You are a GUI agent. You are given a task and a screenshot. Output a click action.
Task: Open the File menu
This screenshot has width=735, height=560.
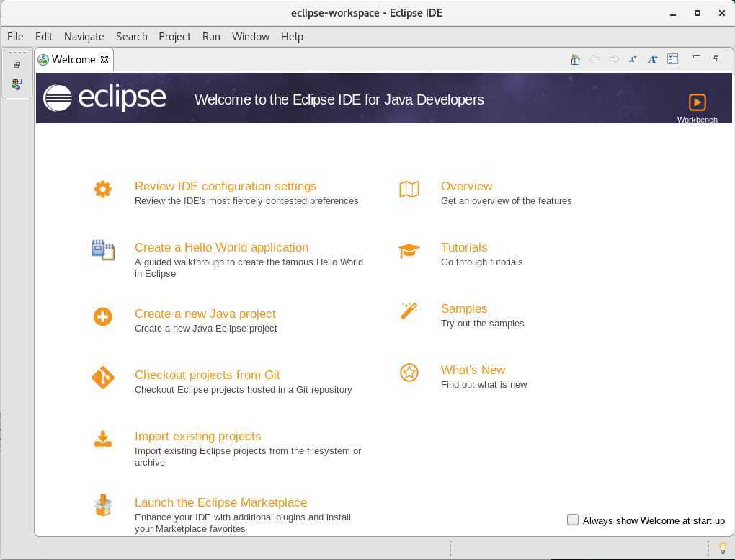15,37
